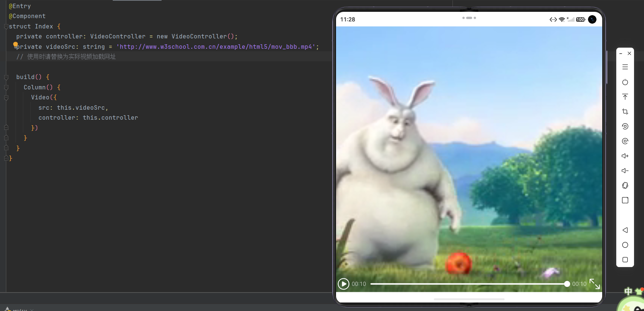Collapse the struct Index code block
This screenshot has width=644, height=311.
(6, 27)
